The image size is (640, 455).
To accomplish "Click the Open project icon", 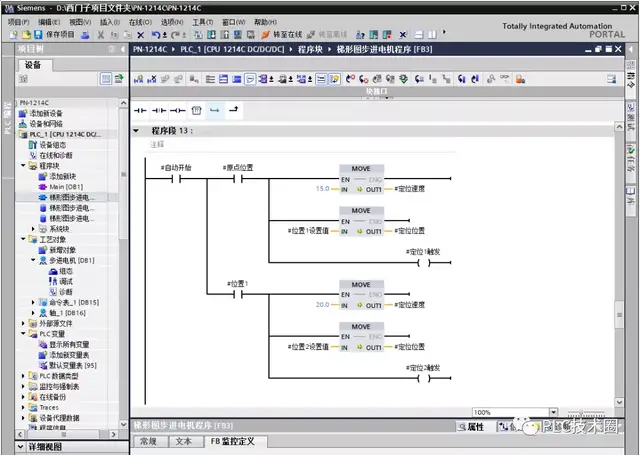I will click(26, 35).
